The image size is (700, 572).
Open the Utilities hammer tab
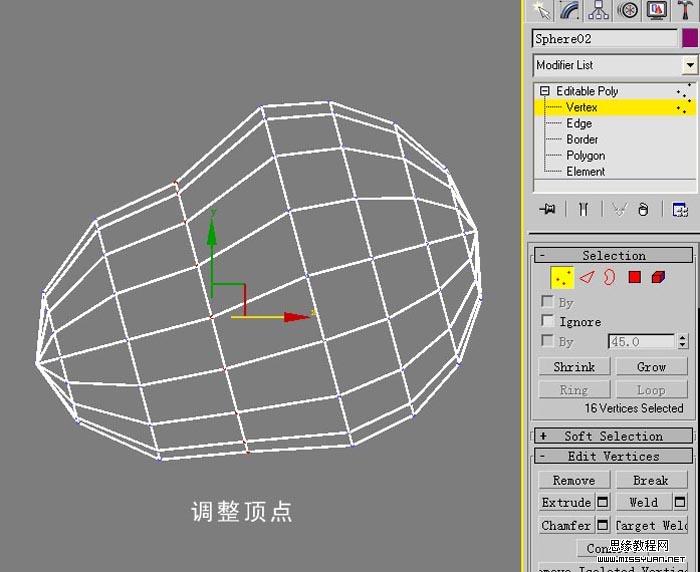coord(685,10)
